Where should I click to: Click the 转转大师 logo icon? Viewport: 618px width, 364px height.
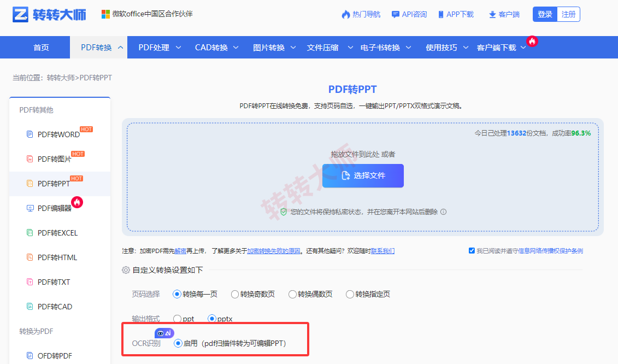20,15
